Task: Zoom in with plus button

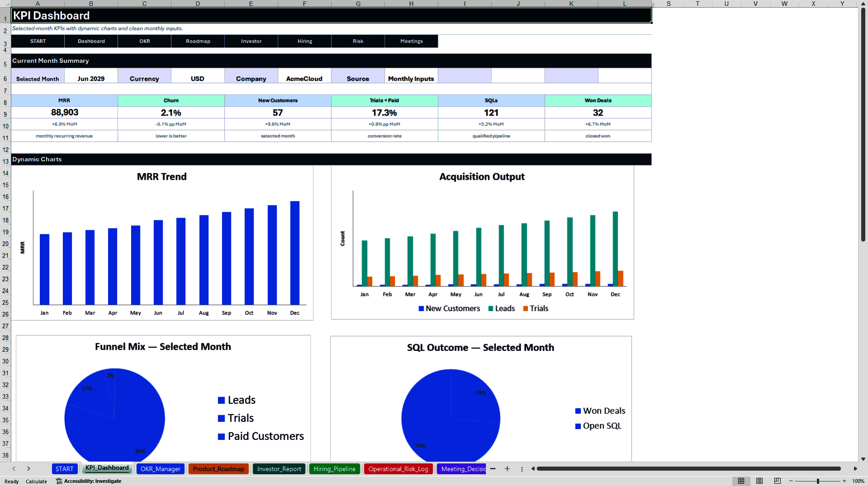Action: coord(844,481)
